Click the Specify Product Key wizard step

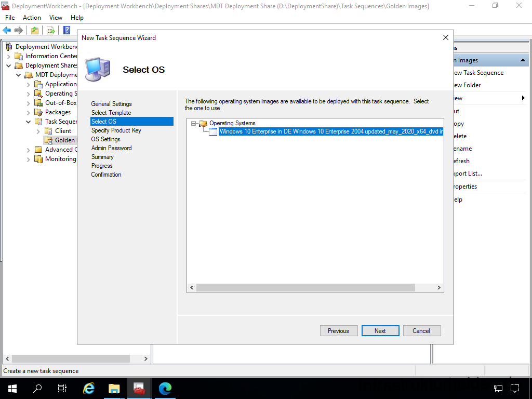[x=116, y=130]
